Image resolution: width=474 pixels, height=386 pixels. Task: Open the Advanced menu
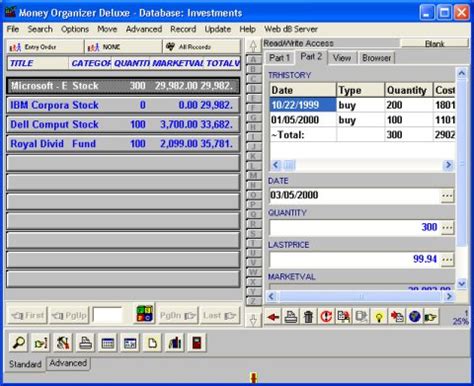coord(144,29)
